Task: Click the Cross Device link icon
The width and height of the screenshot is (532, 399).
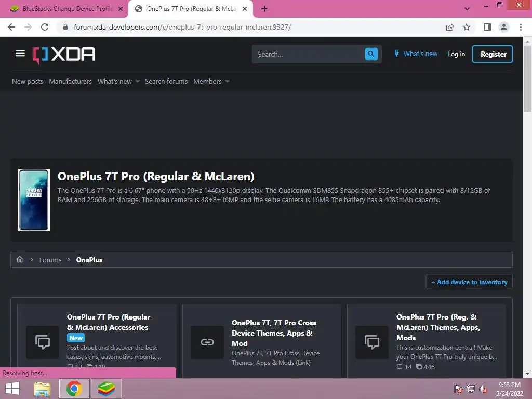Action: coord(207,342)
